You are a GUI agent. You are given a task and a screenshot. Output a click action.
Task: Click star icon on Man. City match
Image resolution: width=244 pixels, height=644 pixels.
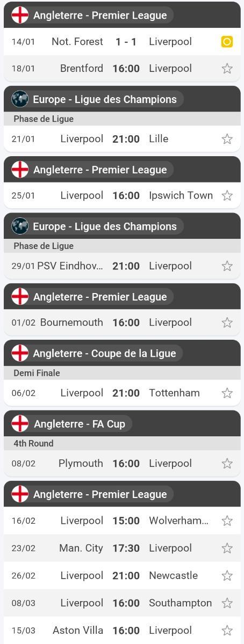[227, 548]
